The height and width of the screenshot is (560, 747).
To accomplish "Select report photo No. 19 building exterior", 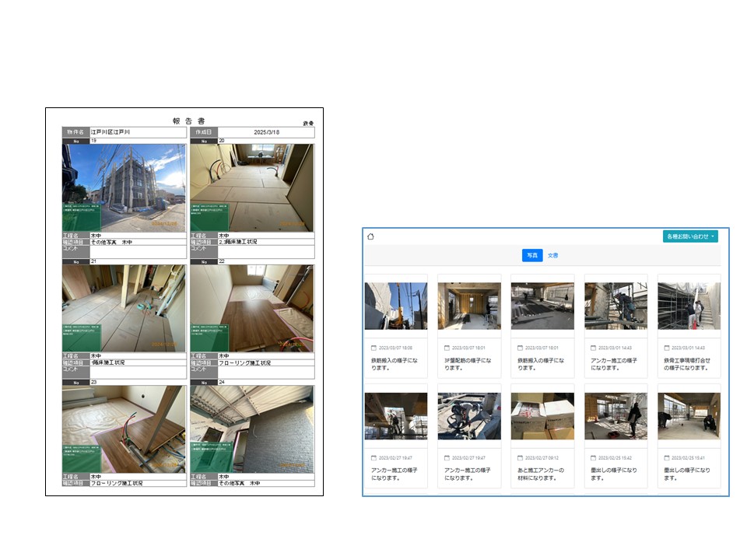I will 124,187.
